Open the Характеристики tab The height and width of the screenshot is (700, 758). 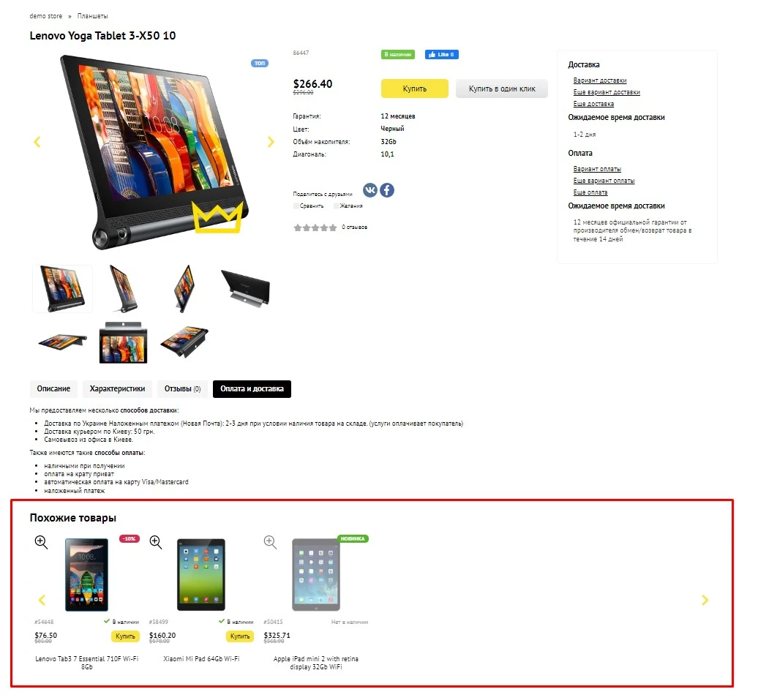click(117, 388)
